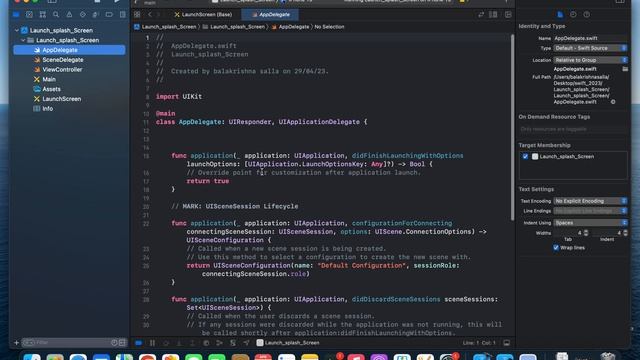Open the Report navigator
This screenshot has width=640, height=360.
(x=122, y=15)
